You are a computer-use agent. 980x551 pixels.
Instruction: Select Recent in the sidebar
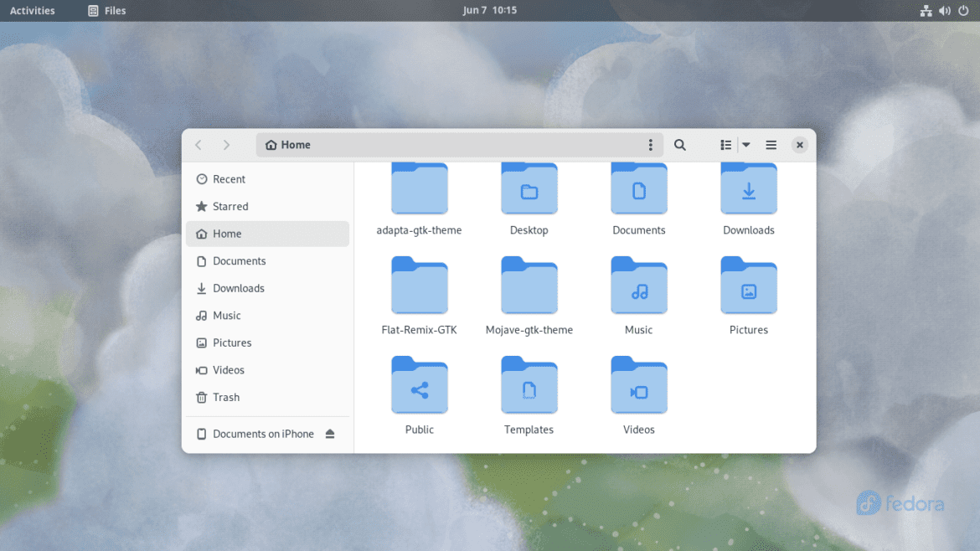pos(228,178)
